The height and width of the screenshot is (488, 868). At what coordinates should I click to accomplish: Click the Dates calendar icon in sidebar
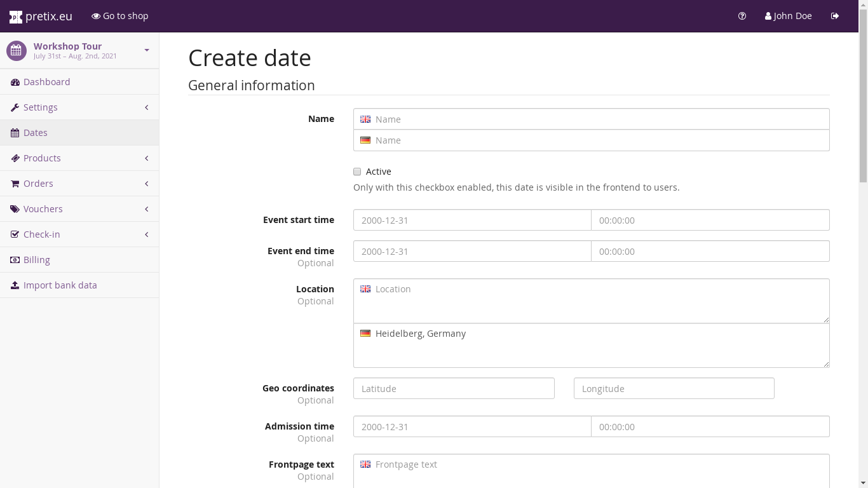click(15, 133)
